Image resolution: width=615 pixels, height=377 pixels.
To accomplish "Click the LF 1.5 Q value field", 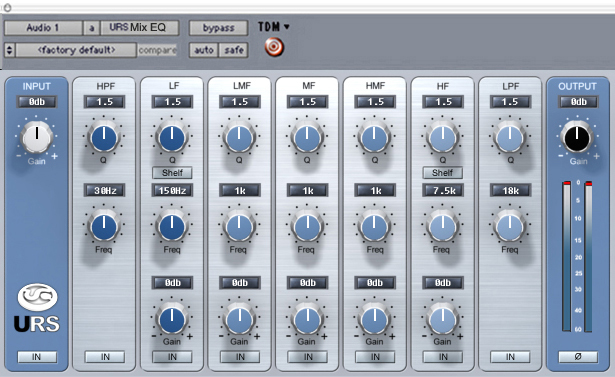I will [172, 102].
